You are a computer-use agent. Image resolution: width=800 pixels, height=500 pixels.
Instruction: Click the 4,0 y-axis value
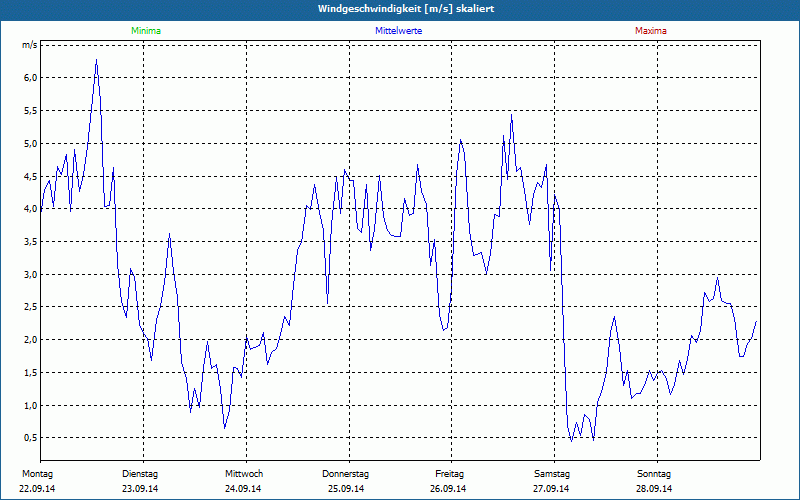[31, 209]
